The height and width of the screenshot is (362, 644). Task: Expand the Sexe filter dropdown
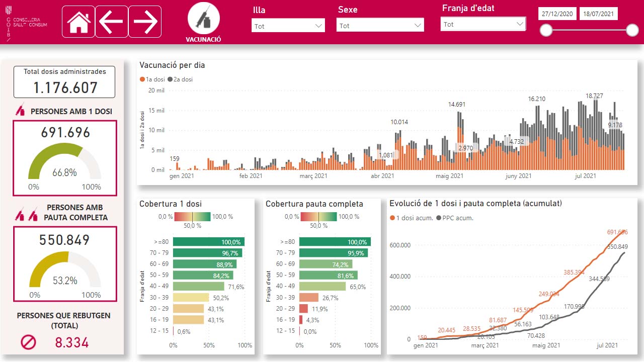click(x=380, y=25)
